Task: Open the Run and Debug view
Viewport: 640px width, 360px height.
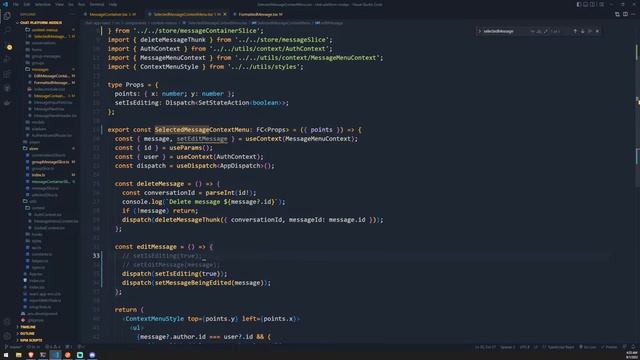Action: coord(7,60)
